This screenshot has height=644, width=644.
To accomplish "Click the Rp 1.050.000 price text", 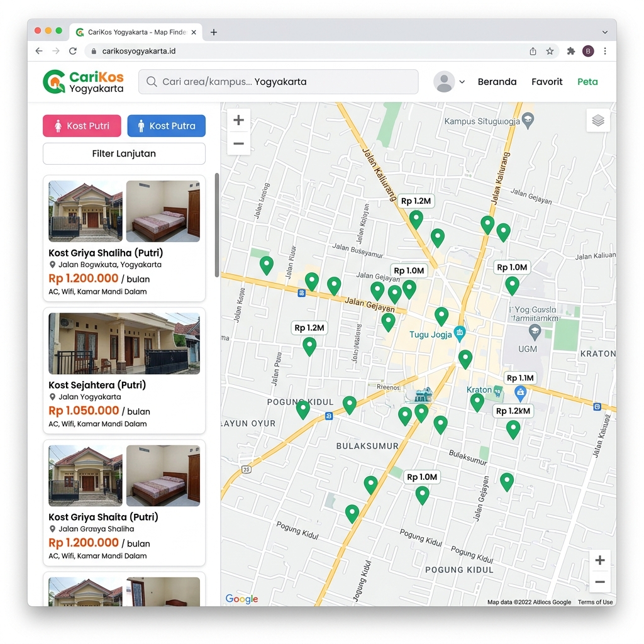I will 84,410.
